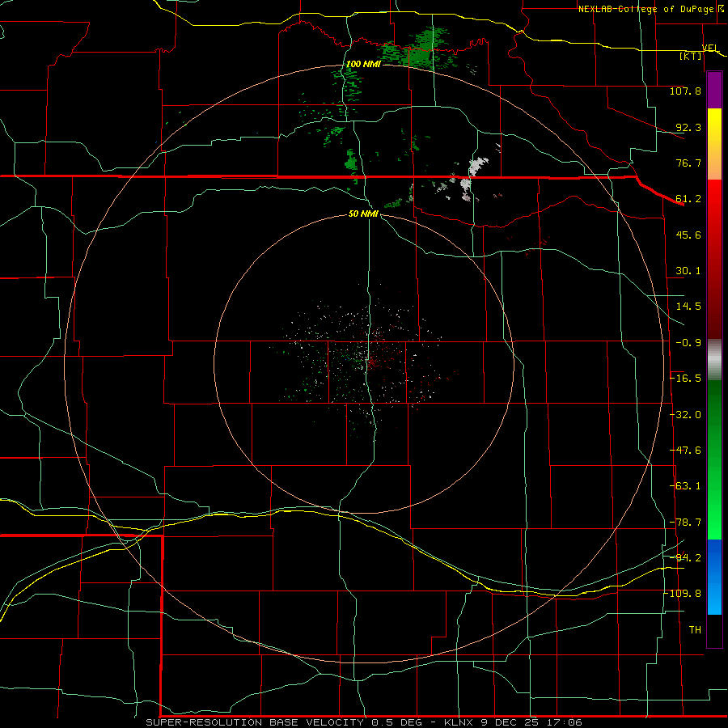
Task: Click the TH threshold label
Action: (695, 630)
